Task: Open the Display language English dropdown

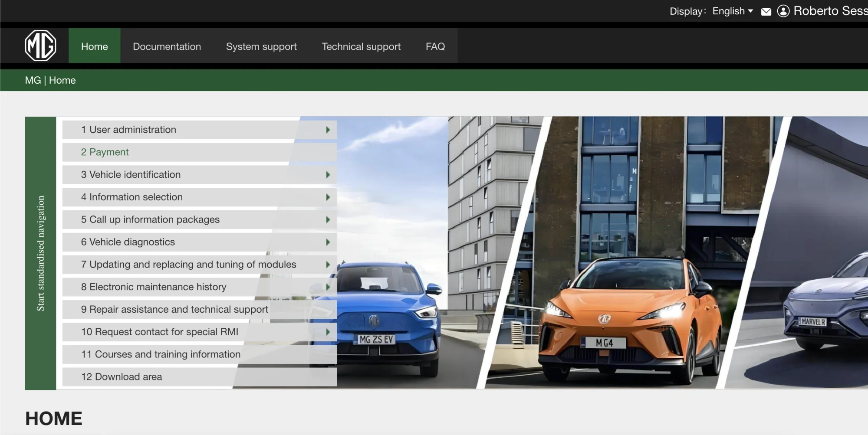Action: coord(733,11)
